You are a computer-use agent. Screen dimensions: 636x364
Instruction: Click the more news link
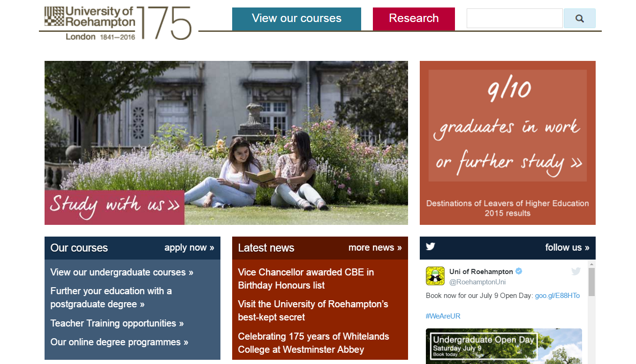[x=375, y=247]
